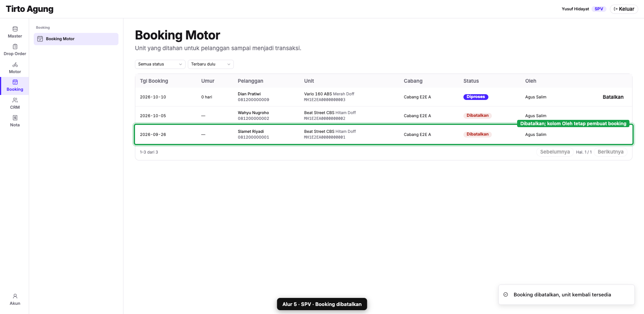Select customer name Wahyu Nugroho
Screen dimensions: 644x314
(253, 113)
